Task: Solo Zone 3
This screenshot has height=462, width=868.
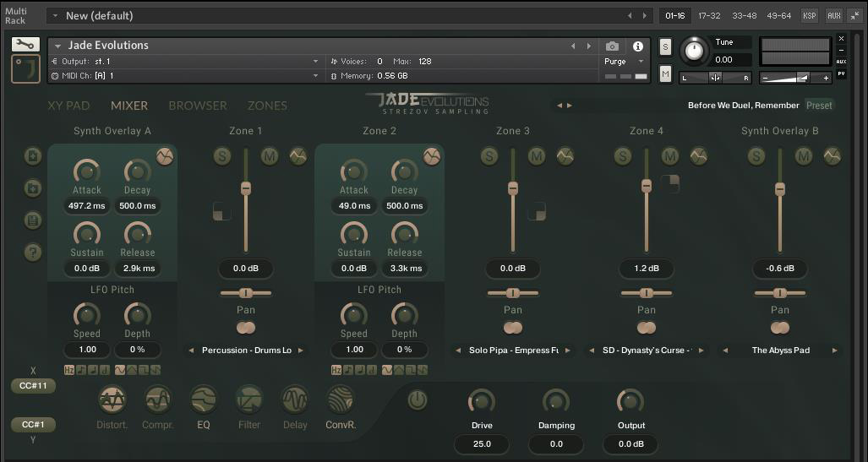Action: tap(489, 156)
